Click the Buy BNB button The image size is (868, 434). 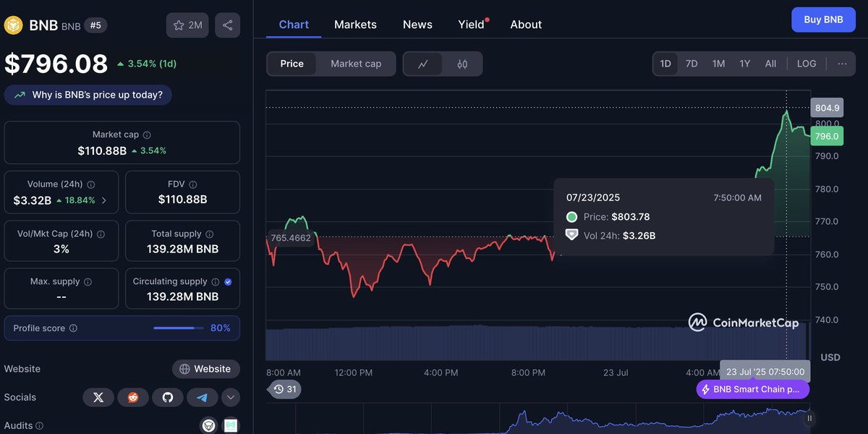(823, 20)
